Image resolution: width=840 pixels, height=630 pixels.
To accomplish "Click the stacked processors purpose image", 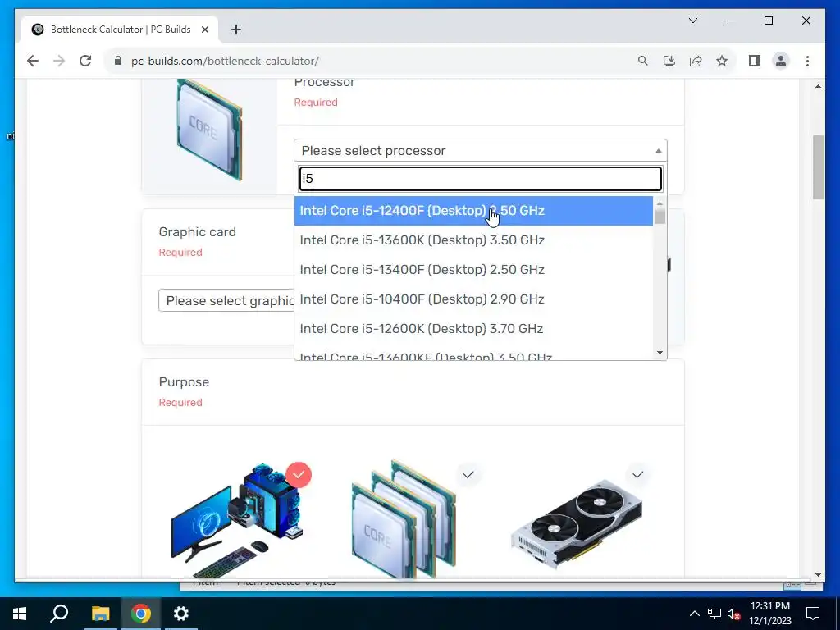I will click(x=404, y=519).
